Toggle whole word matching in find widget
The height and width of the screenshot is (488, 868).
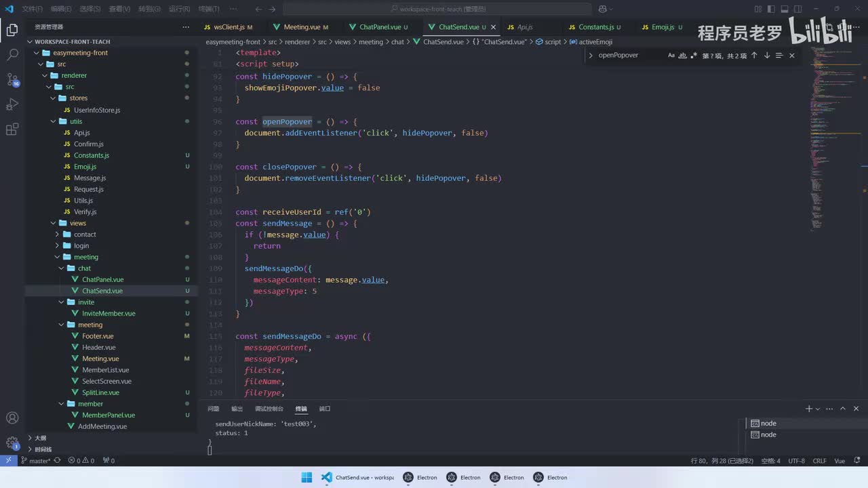click(x=683, y=56)
